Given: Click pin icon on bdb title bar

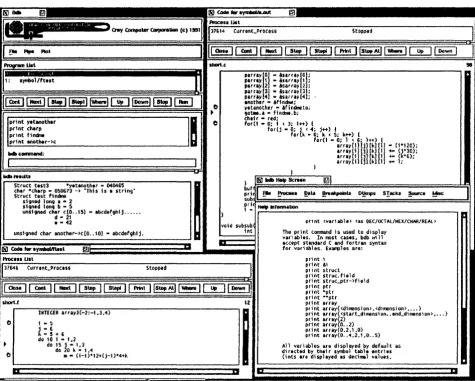Looking at the screenshot, I should click(42, 13).
